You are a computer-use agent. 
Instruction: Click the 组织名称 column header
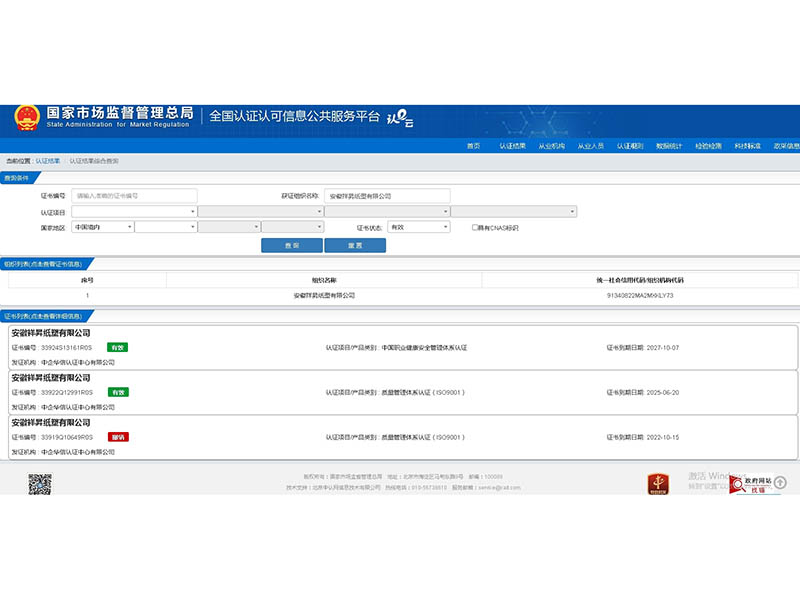[x=324, y=280]
